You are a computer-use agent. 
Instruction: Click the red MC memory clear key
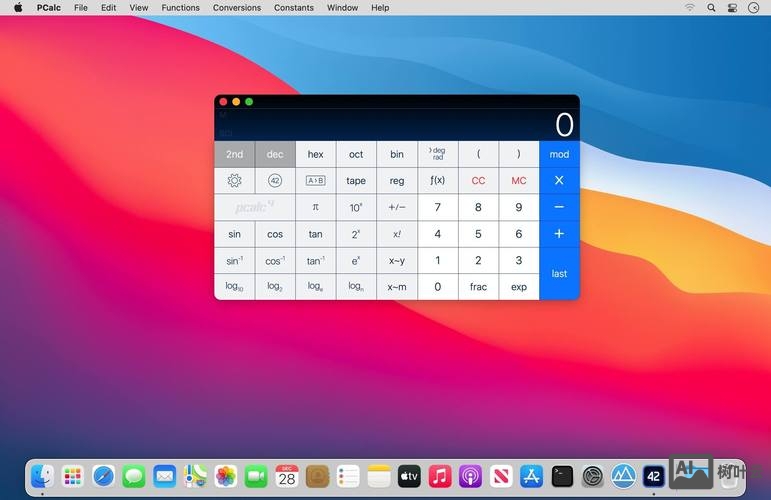point(519,180)
